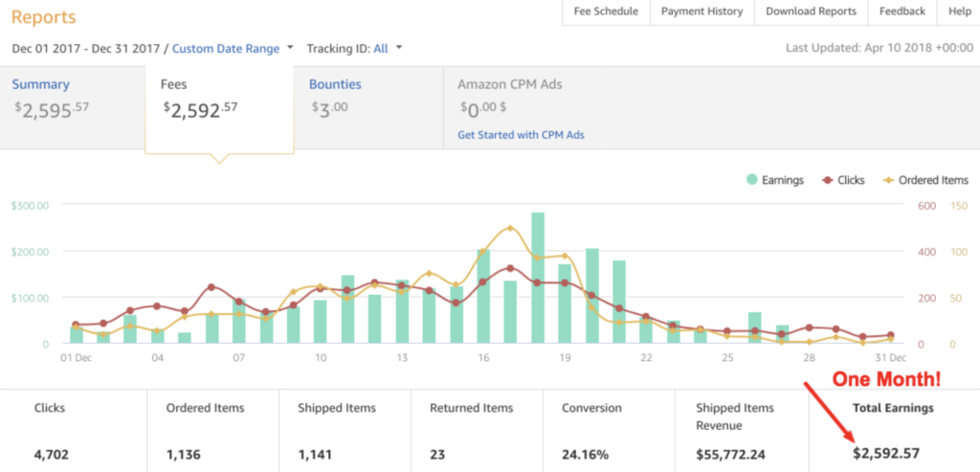Toggle the Clicks legend series
The image size is (980, 472).
coord(844,180)
